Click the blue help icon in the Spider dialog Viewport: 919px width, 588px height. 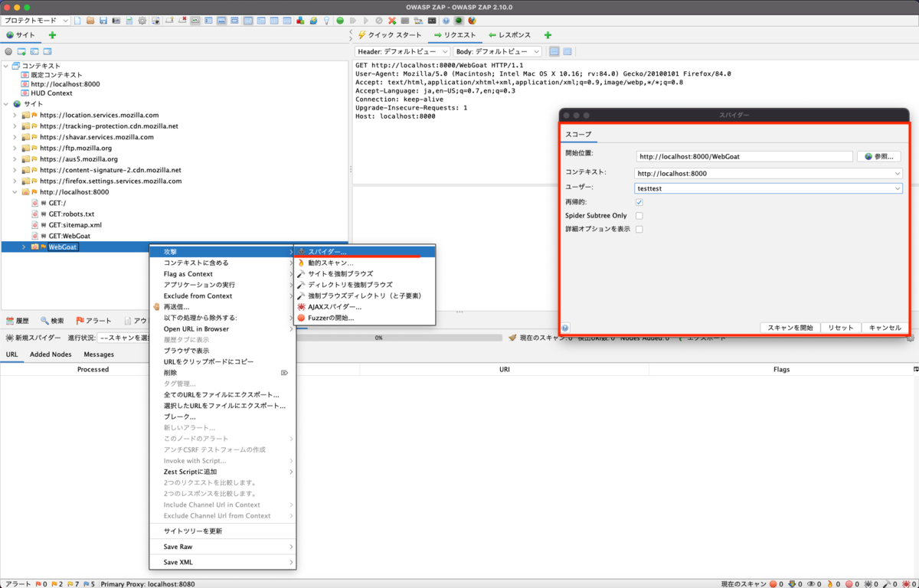pos(565,328)
